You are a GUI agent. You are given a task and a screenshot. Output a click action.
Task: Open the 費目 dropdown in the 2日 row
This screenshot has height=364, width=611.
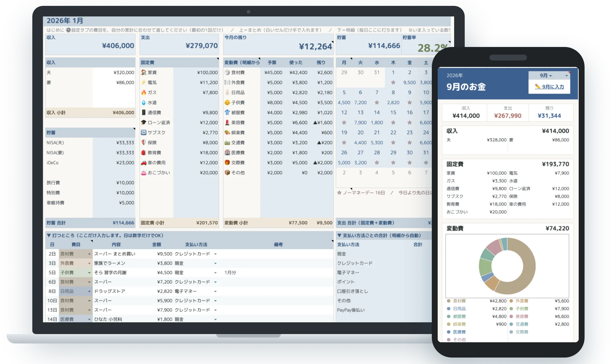(89, 254)
